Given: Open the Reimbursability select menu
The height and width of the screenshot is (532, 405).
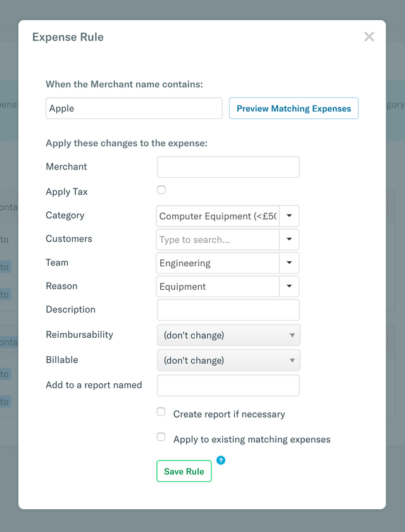Looking at the screenshot, I should coord(228,335).
